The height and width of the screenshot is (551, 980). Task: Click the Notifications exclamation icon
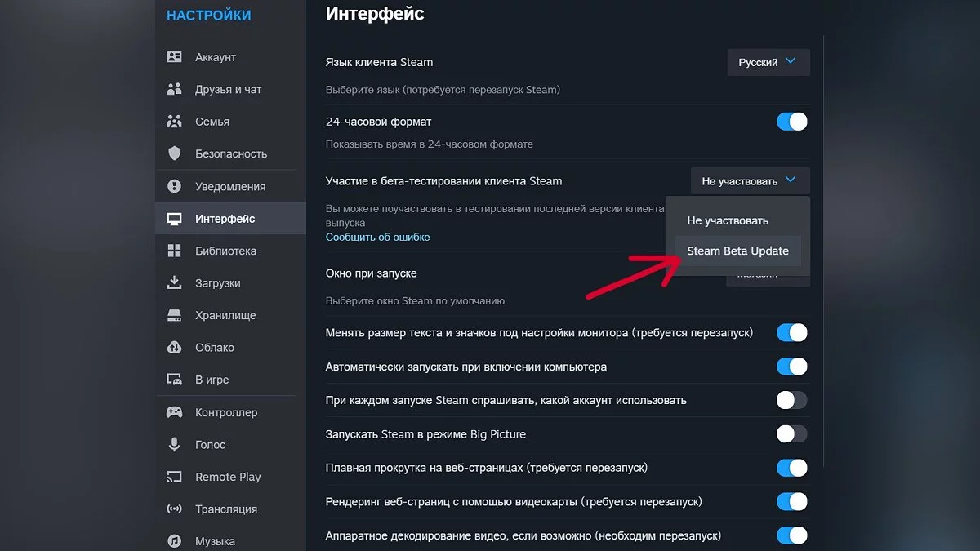tap(174, 186)
